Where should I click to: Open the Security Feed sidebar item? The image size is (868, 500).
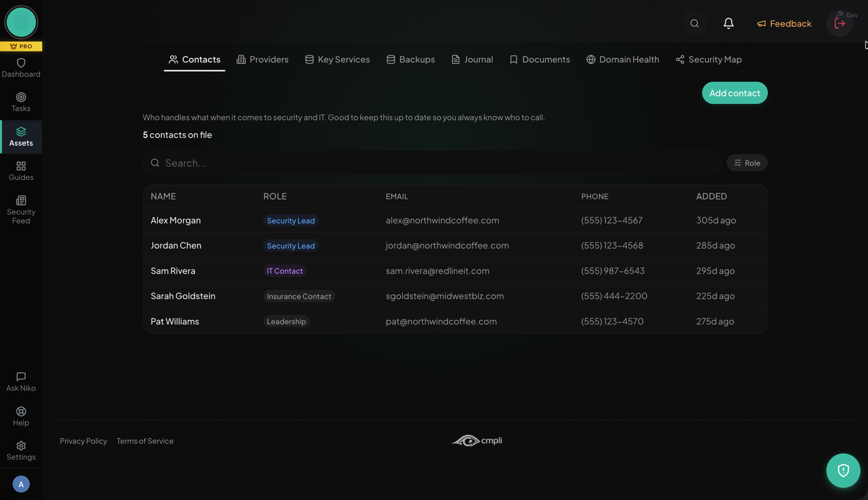[21, 209]
